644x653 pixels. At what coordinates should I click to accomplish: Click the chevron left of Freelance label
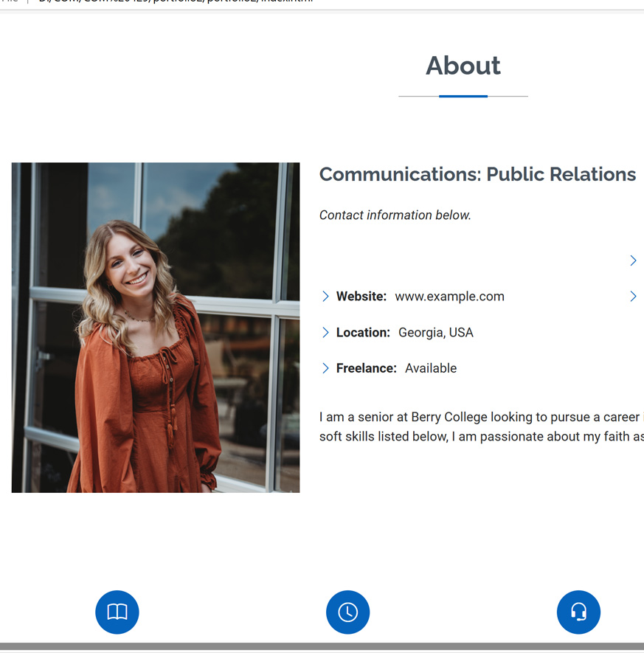pos(325,368)
